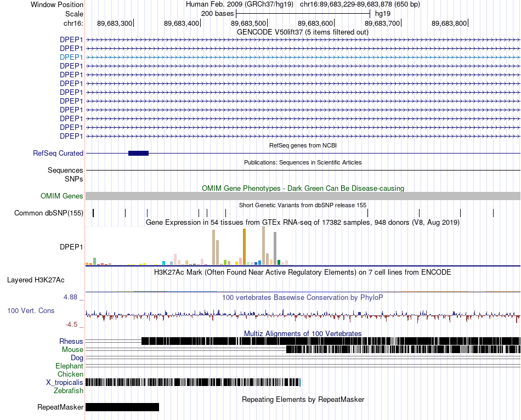Open the OMIM Gene Phenotypes track title

click(303, 188)
